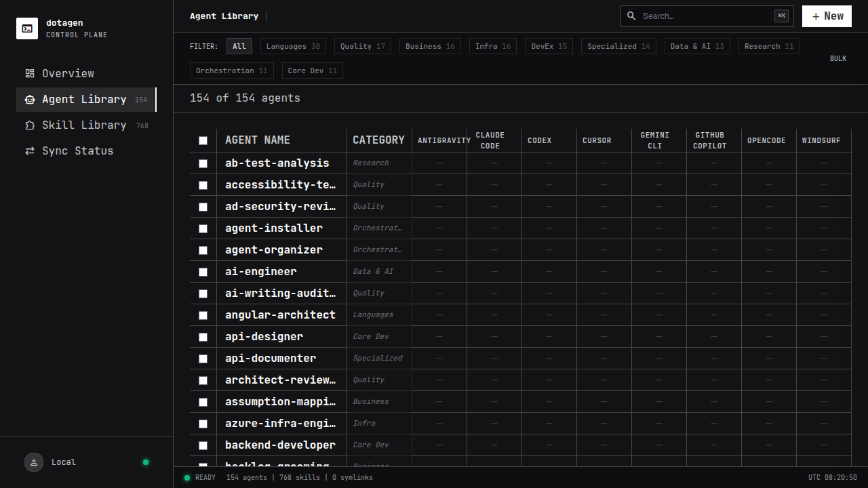Click the Local account button

pyautogui.click(x=86, y=462)
